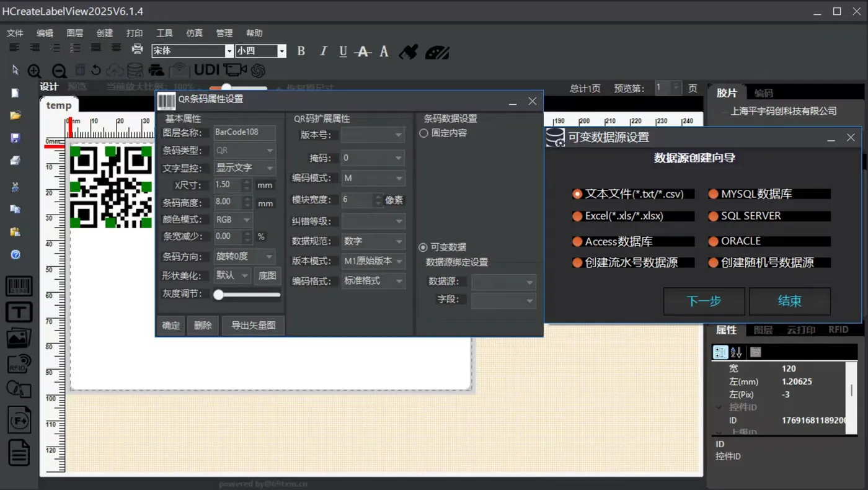Open the mask dropdown showing 0
Screen dimensions: 868x490
tap(373, 158)
